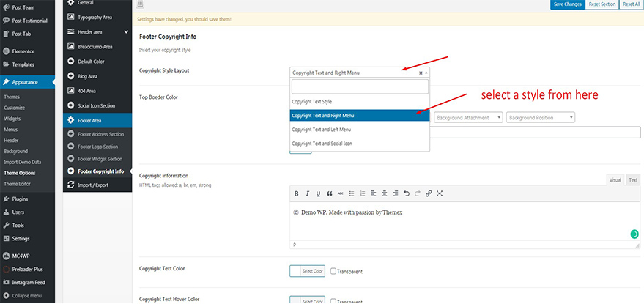
Task: Enable Transparent for Copyright Text Color
Action: point(333,272)
